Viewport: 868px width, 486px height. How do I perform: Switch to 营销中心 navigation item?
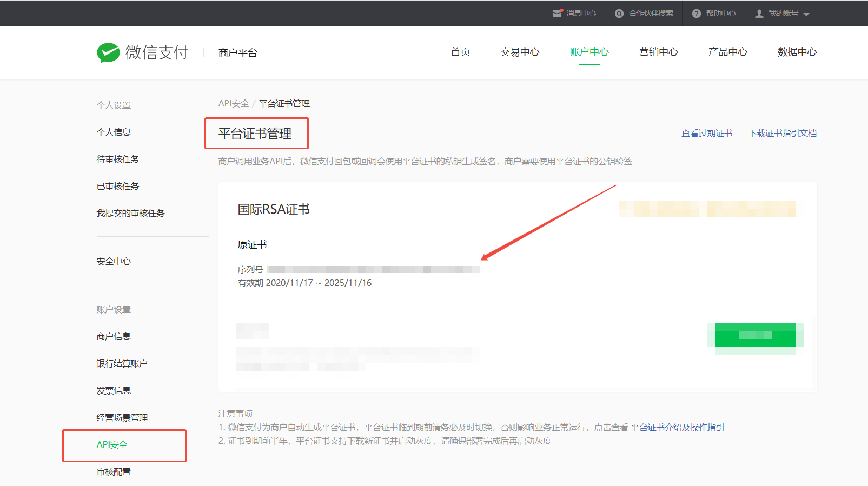[658, 52]
